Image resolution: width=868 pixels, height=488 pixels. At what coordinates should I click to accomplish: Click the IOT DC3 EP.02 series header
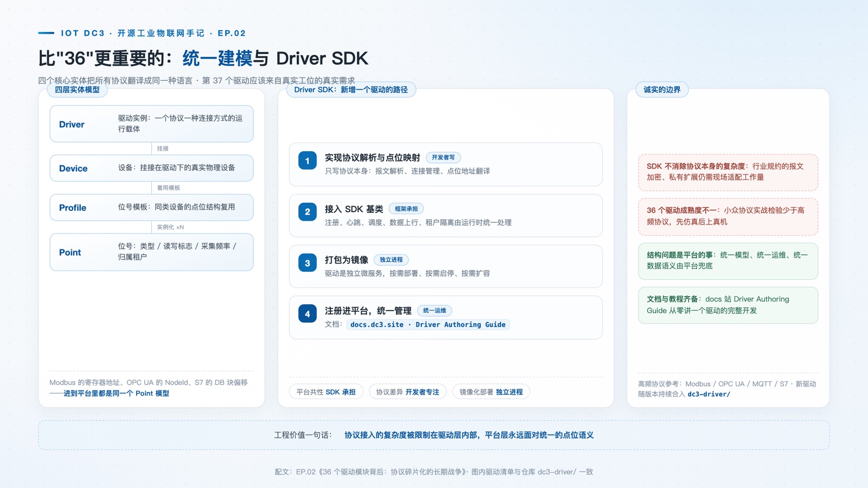coord(154,33)
